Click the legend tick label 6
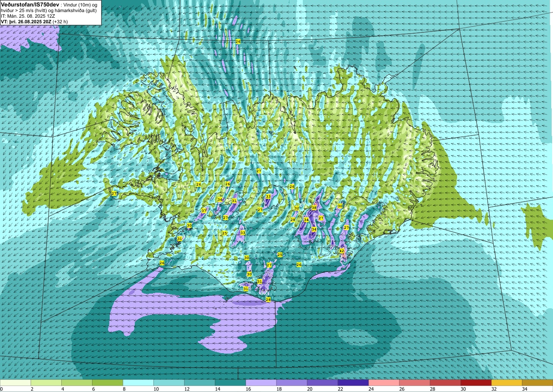The image size is (553, 392). (x=92, y=389)
